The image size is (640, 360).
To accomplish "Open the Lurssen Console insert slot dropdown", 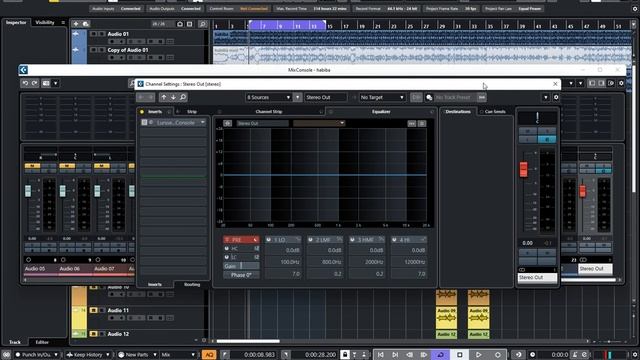I will [202, 122].
